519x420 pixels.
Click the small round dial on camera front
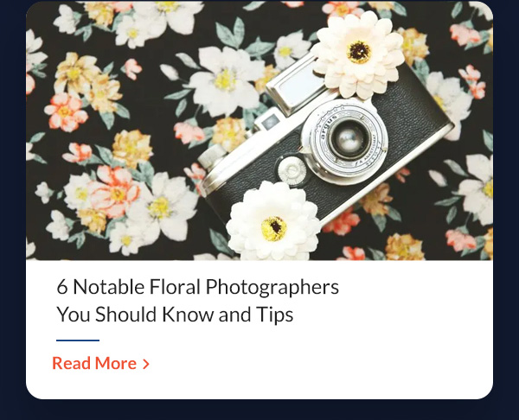292,170
